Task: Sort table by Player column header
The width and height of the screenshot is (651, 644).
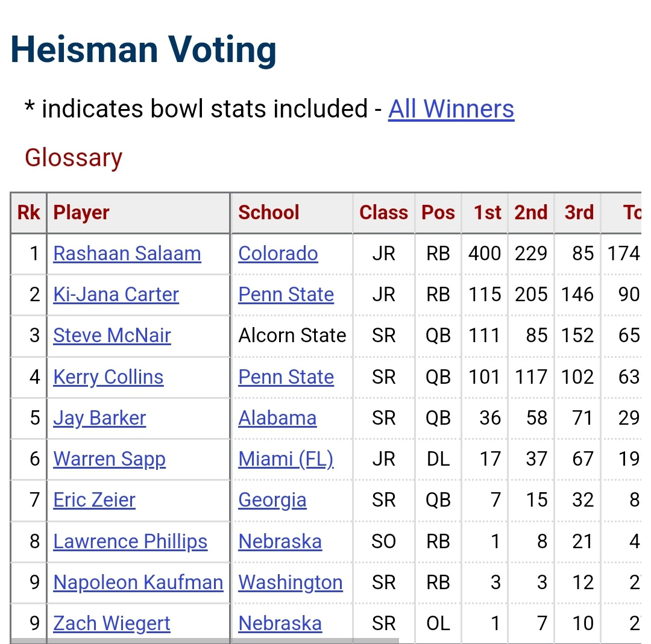Action: [x=81, y=213]
